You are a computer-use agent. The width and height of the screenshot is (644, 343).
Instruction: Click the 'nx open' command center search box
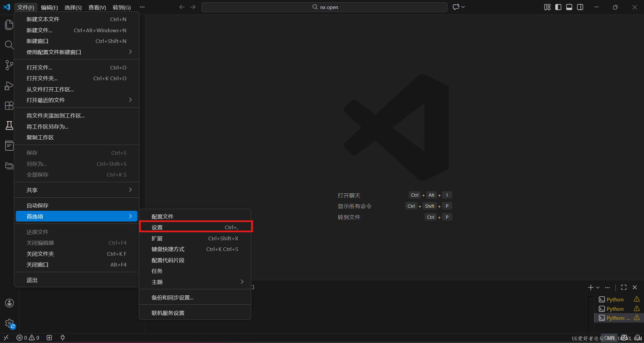pyautogui.click(x=324, y=7)
